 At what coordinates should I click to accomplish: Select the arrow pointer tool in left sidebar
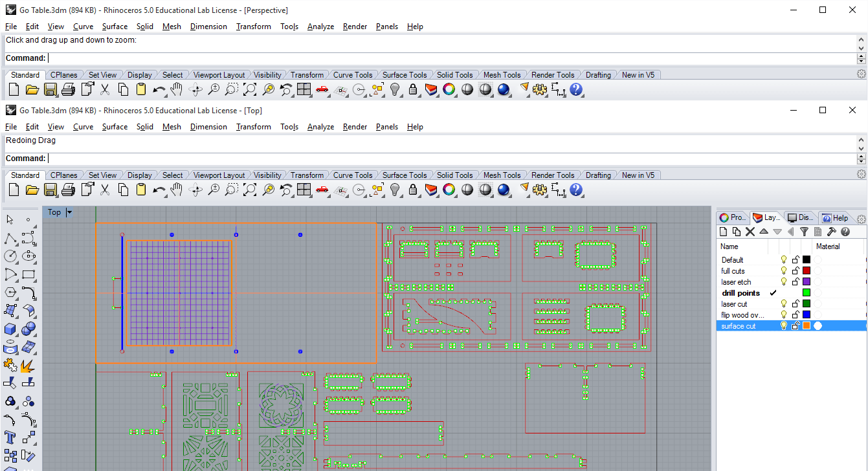[x=10, y=220]
